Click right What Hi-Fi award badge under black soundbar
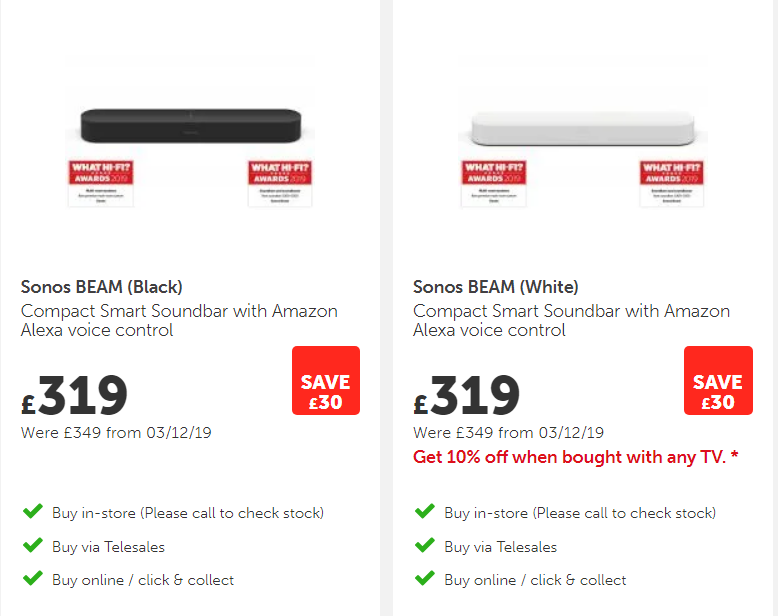 coord(280,181)
